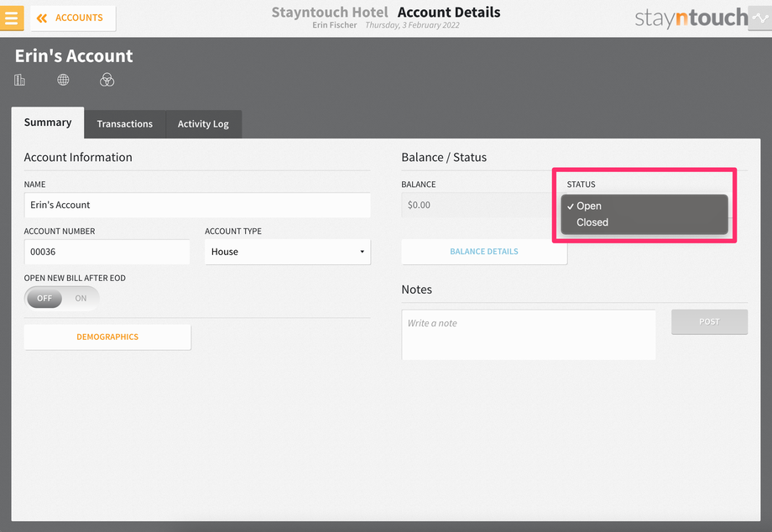
Task: Click the date Thursday, 3 February 2022
Action: (412, 25)
